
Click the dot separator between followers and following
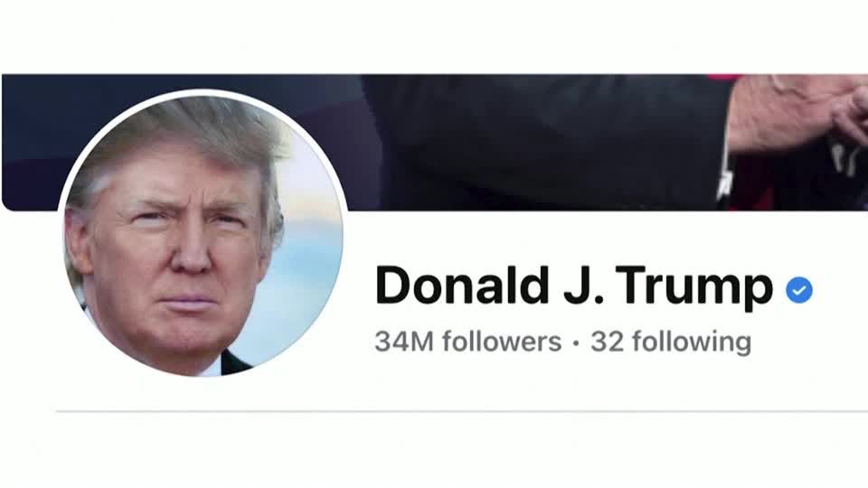[x=576, y=343]
